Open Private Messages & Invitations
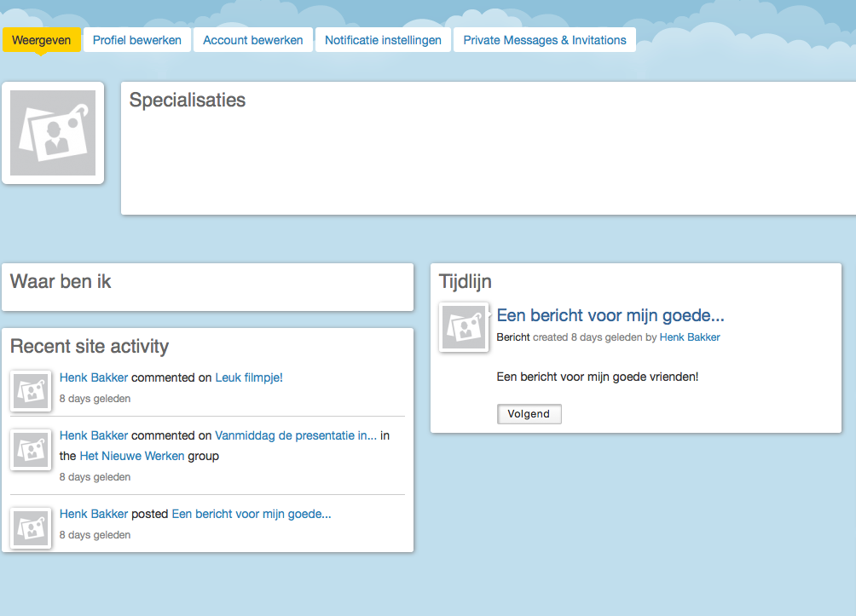Viewport: 856px width, 616px height. point(544,39)
